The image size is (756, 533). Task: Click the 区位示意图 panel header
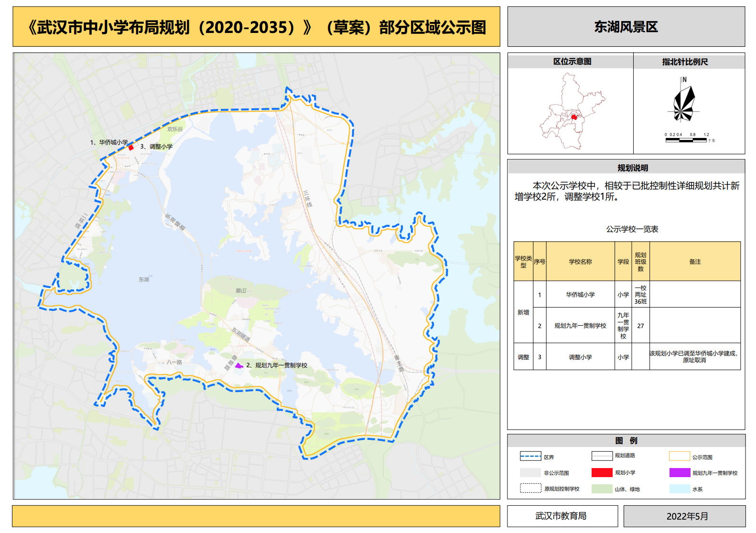[x=572, y=62]
